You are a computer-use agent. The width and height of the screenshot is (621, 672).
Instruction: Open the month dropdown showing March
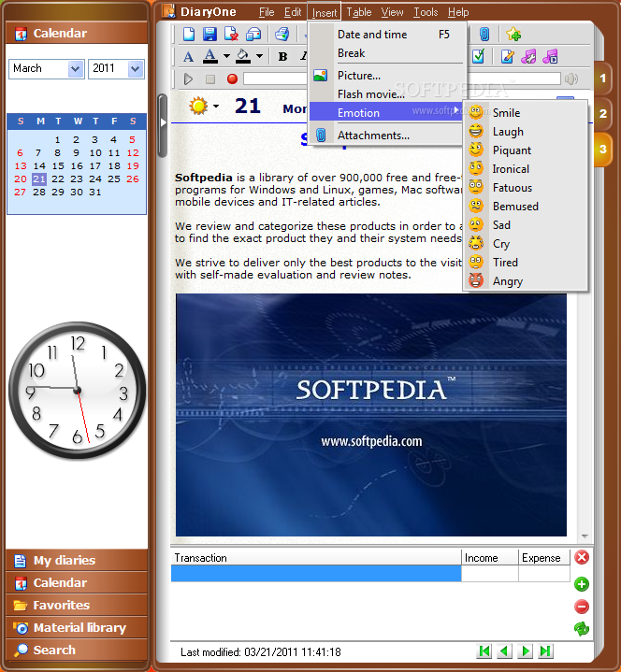tap(76, 69)
